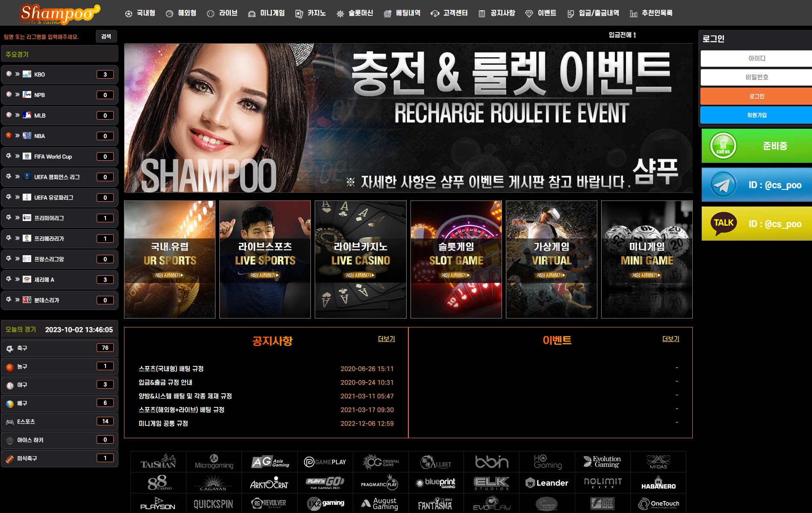812x513 pixels.
Task: Expand the NBA league row arrow
Action: pos(18,136)
